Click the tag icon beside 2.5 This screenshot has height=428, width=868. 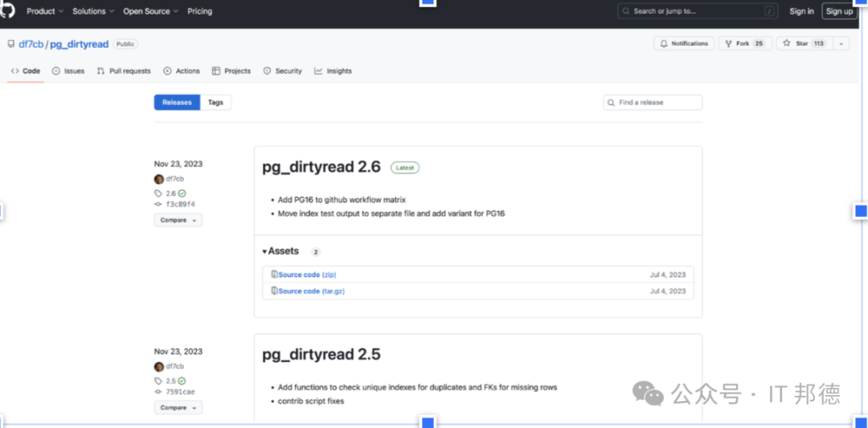[158, 381]
